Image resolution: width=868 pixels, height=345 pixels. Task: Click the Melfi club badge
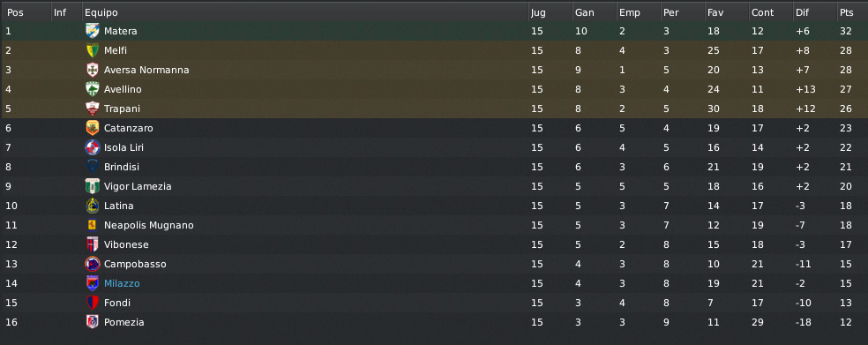point(93,50)
